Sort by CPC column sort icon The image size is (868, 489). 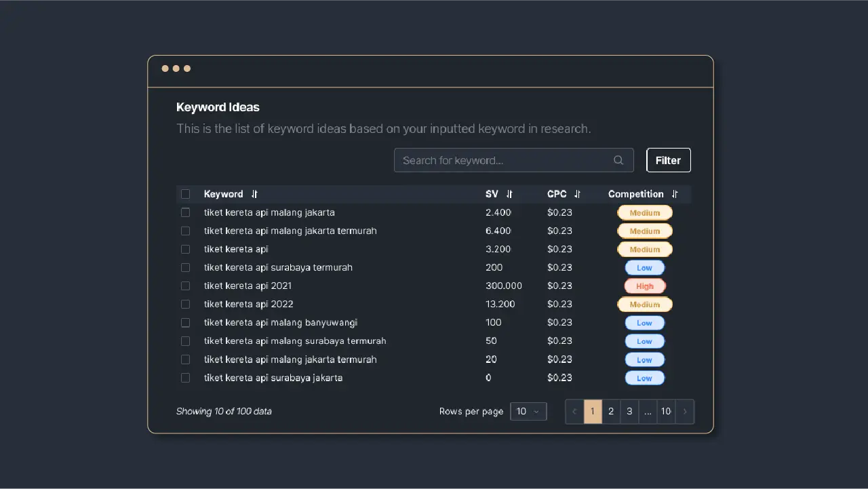[x=577, y=194]
